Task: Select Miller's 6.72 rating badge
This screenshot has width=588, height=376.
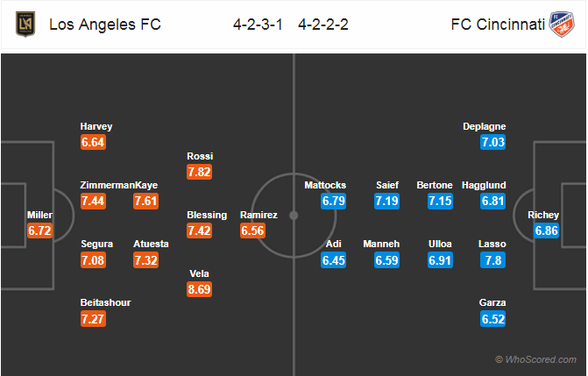Action: point(39,231)
